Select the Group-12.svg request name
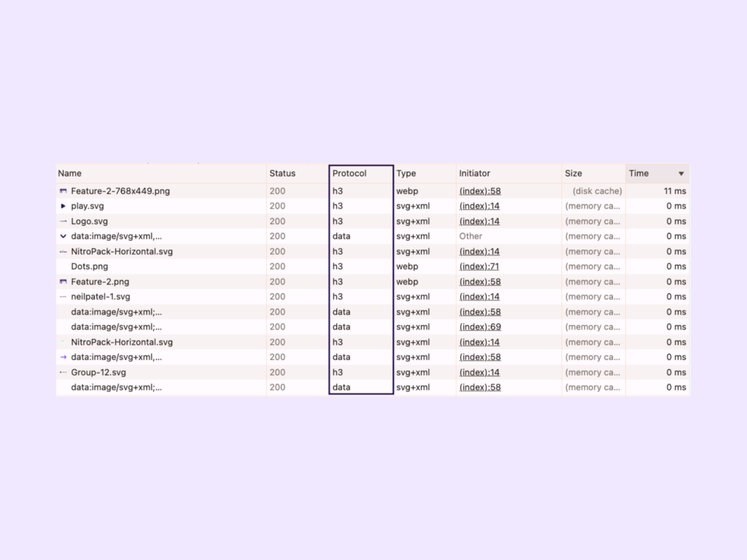 [x=98, y=373]
